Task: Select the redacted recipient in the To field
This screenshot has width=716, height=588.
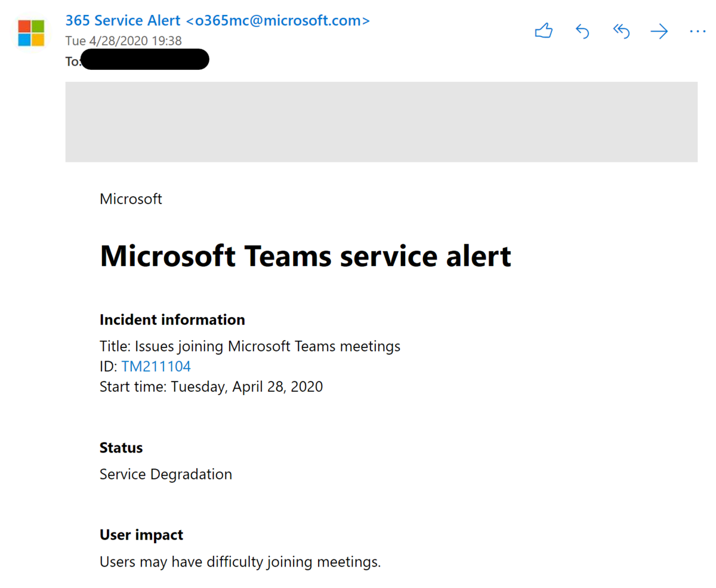Action: [x=145, y=60]
